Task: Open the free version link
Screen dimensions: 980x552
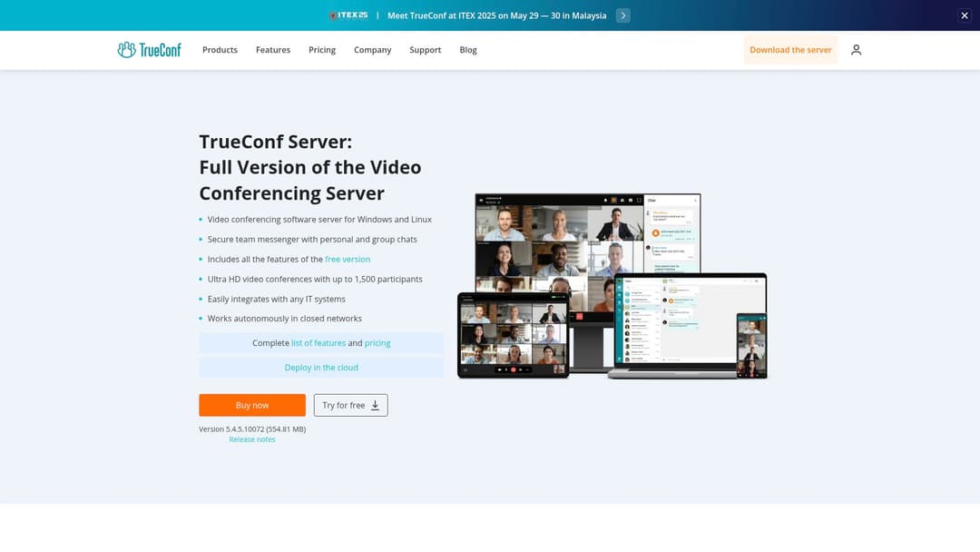Action: tap(348, 259)
